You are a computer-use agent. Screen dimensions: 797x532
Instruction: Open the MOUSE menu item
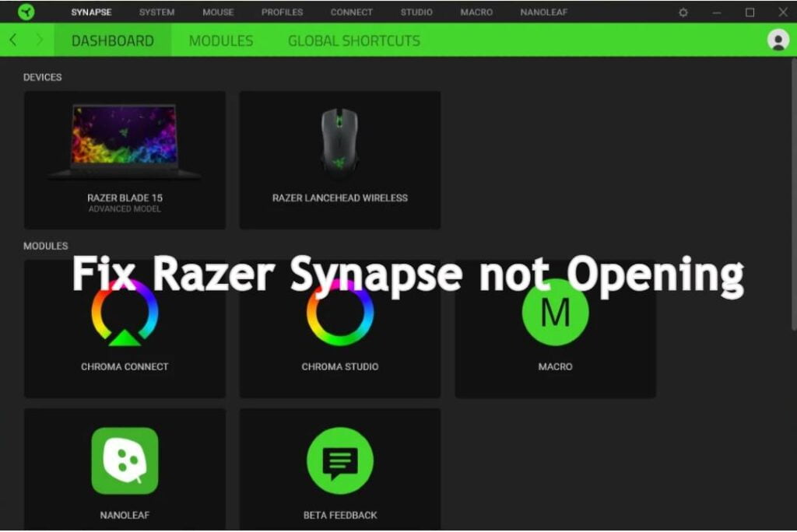[217, 12]
